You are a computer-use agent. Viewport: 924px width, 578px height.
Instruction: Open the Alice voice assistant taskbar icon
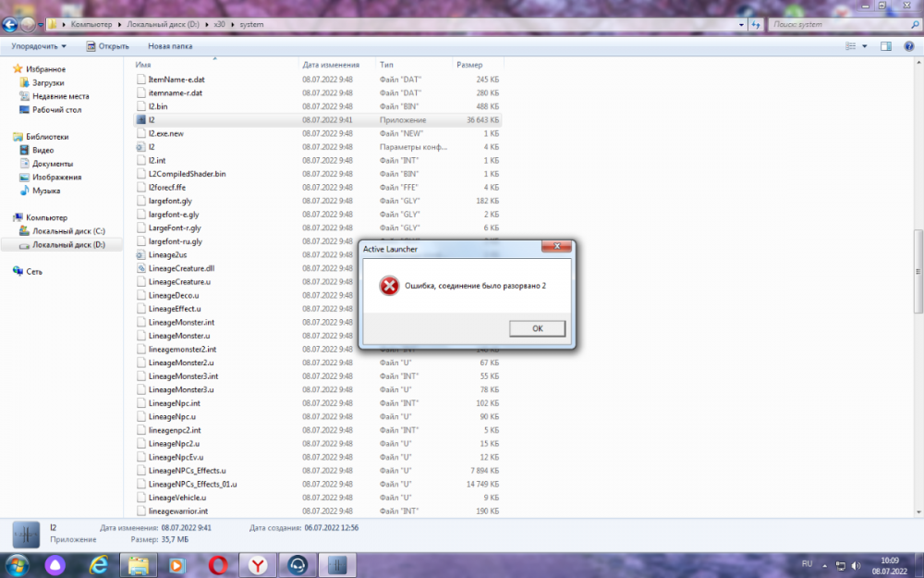tap(57, 564)
